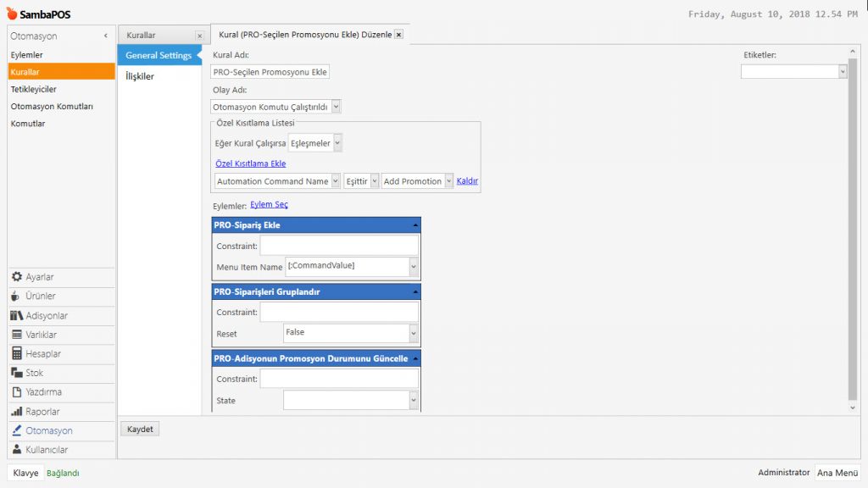Image resolution: width=868 pixels, height=488 pixels.
Task: Click the date and time display
Action: pyautogui.click(x=773, y=14)
